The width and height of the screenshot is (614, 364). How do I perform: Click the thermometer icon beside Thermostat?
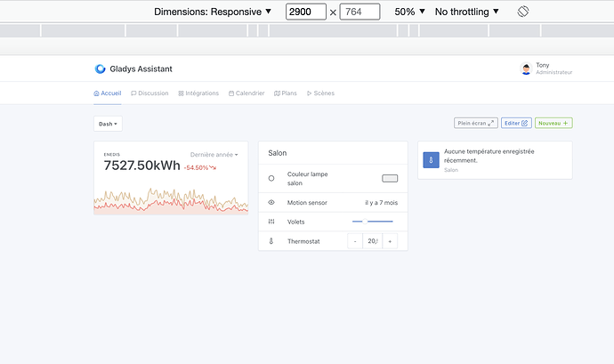point(271,241)
